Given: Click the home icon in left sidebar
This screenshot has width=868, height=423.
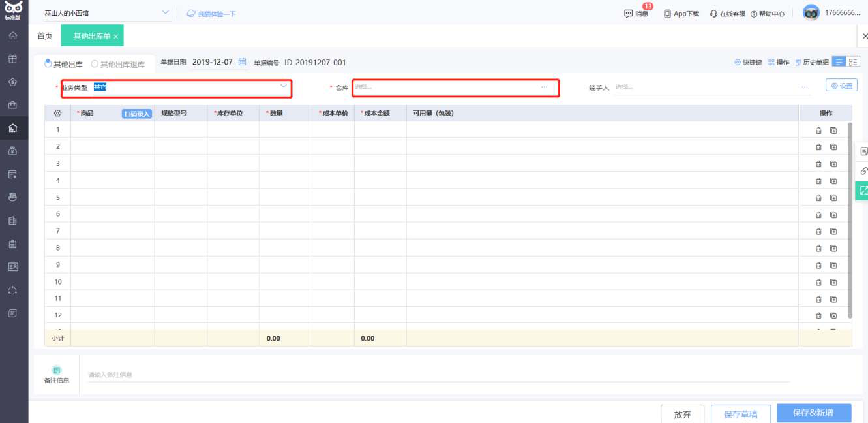Looking at the screenshot, I should click(13, 36).
